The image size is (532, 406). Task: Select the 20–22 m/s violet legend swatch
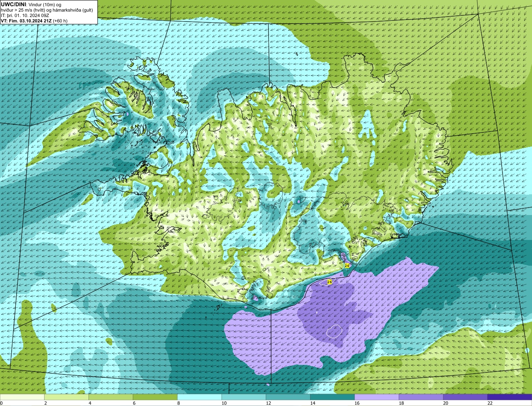click(465, 397)
